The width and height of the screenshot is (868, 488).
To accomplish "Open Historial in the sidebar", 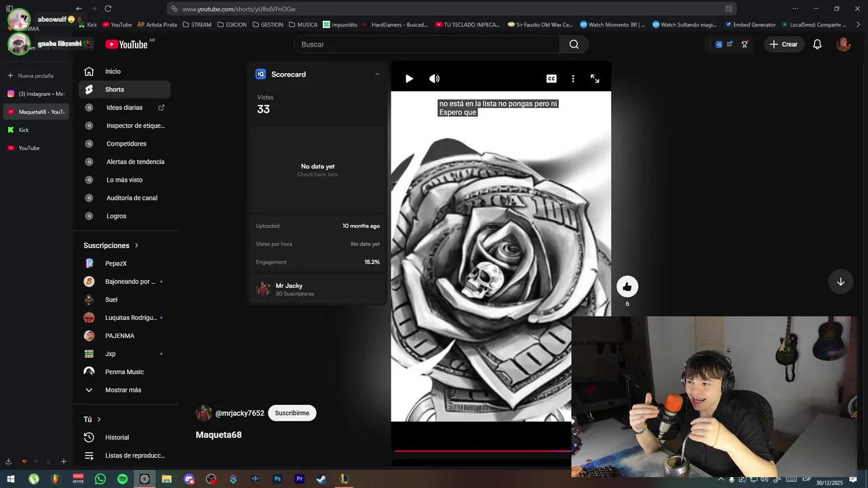I will tap(124, 437).
